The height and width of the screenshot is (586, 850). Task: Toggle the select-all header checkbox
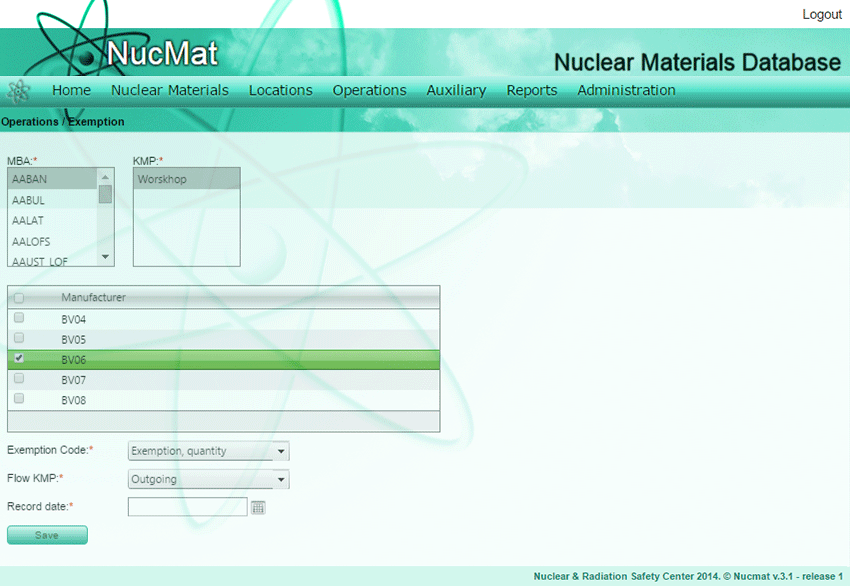tap(19, 297)
